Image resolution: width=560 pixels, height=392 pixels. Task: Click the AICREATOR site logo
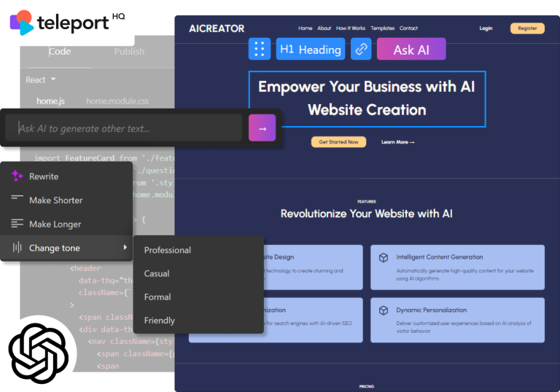coord(217,28)
